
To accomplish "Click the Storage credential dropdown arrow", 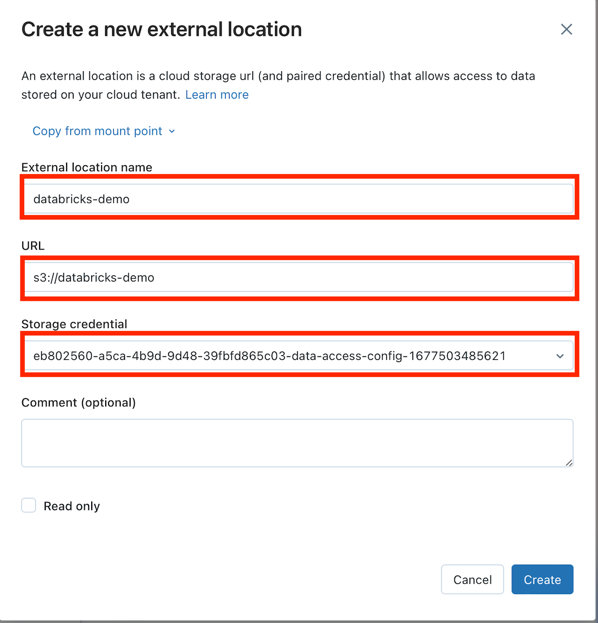I will pos(560,356).
